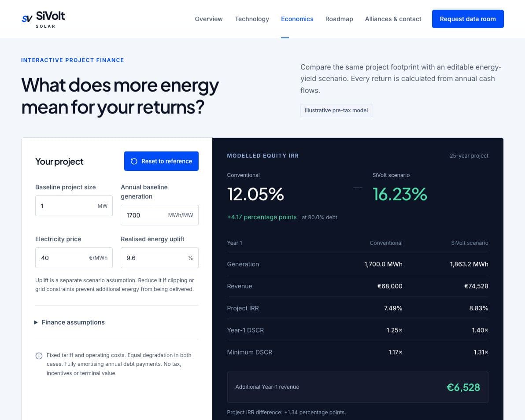
Task: Click the reset arrow icon in Reset button
Action: pos(134,161)
